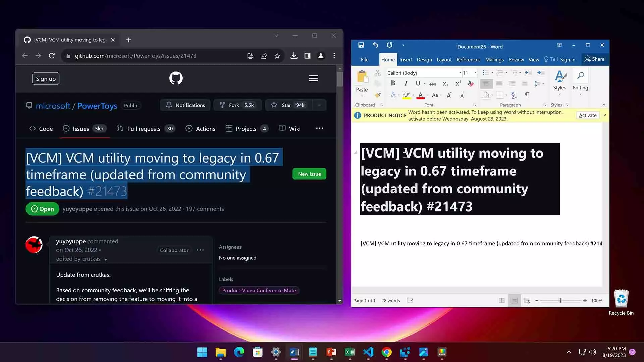This screenshot has width=644, height=362.
Task: Click the GitHub page vertical scrollbar thumb
Action: tap(339, 79)
